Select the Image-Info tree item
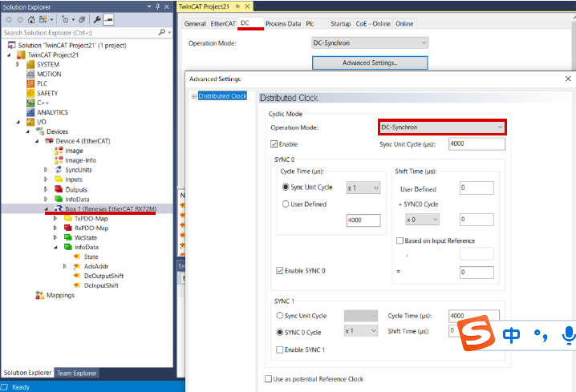This screenshot has width=576, height=392. point(80,160)
